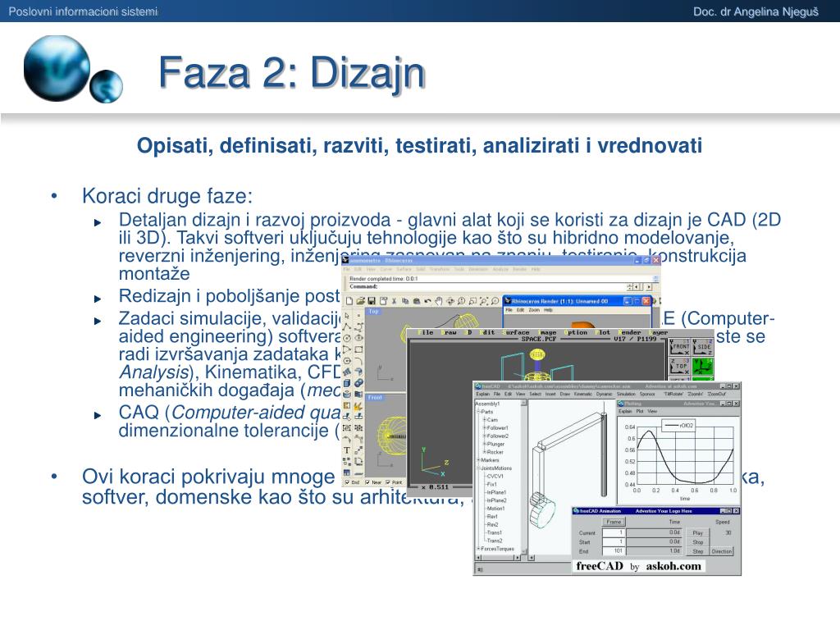Screen dimensions: 840x630
Task: Open the Plot menu in Plotting window
Action: click(x=640, y=412)
